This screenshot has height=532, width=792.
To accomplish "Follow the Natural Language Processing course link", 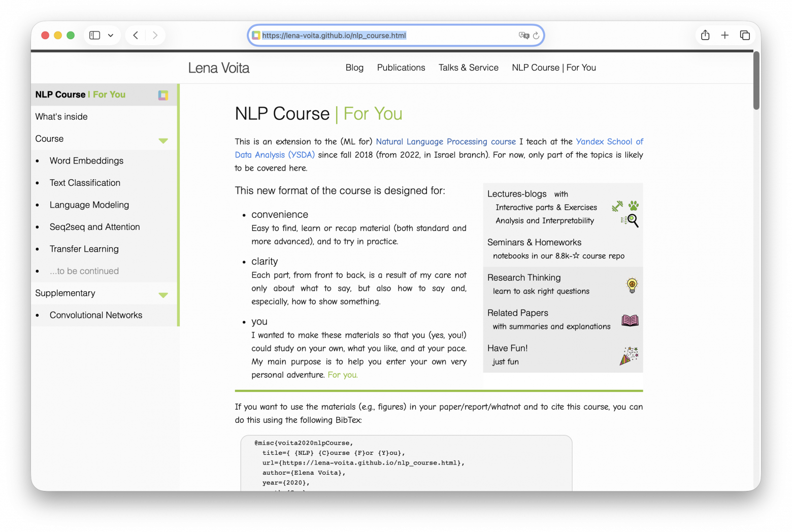I will click(446, 142).
